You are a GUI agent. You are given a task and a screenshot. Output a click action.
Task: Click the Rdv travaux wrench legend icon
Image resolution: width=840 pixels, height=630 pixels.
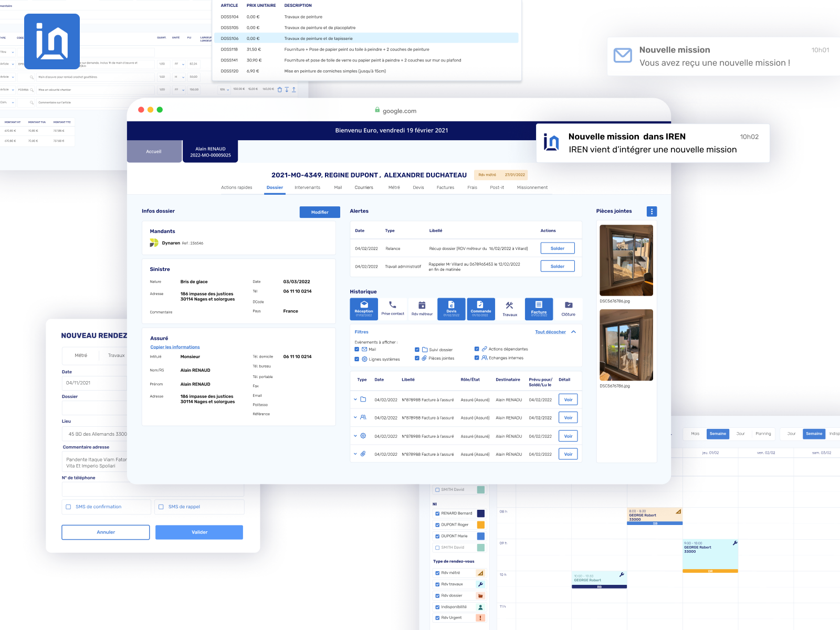[x=480, y=584]
